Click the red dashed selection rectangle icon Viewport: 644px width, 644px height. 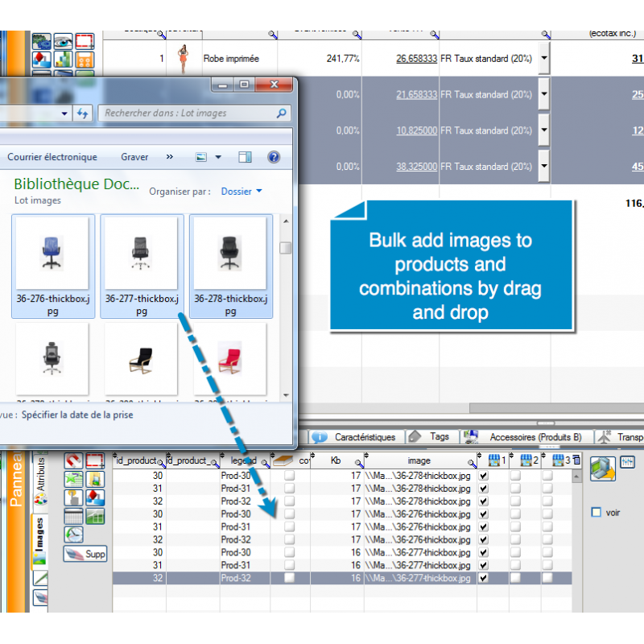(x=96, y=461)
